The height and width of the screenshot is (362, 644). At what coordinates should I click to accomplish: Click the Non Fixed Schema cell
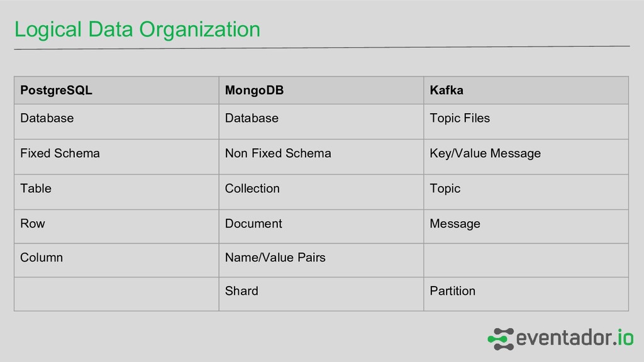(x=278, y=153)
